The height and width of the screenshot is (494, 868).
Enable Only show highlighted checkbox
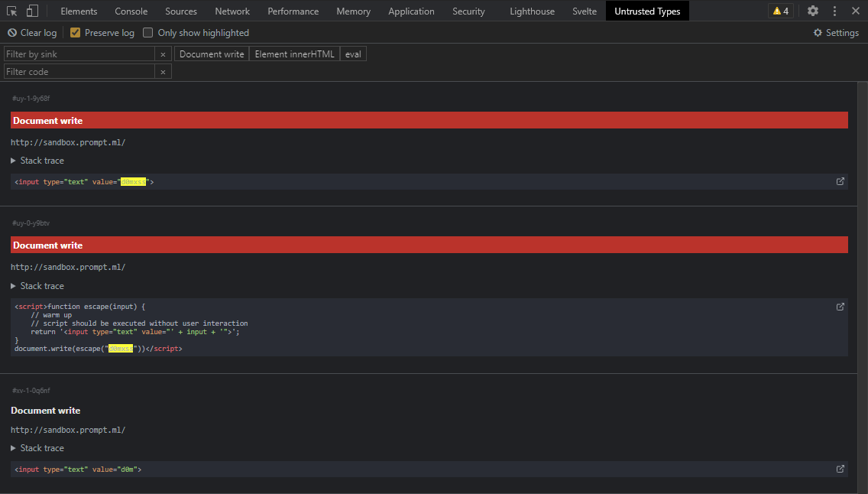147,33
